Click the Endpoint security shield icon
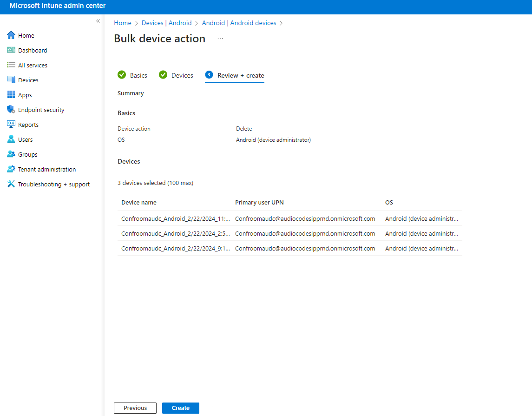 coord(11,110)
